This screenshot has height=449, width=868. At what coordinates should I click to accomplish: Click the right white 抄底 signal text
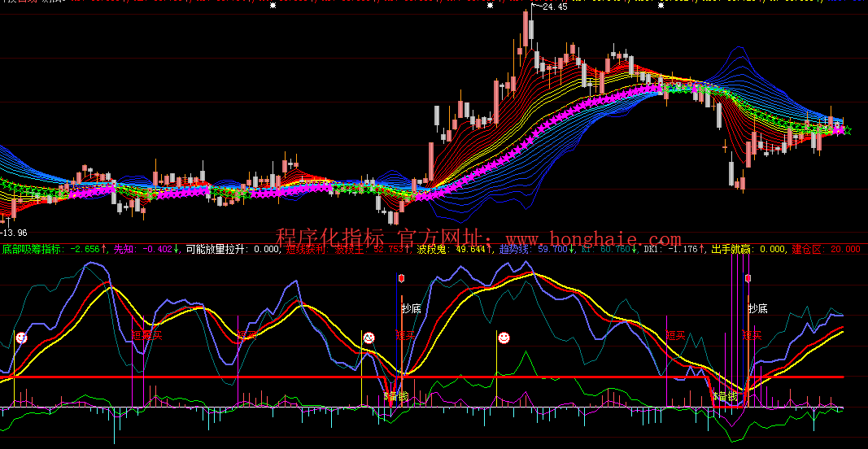point(757,308)
